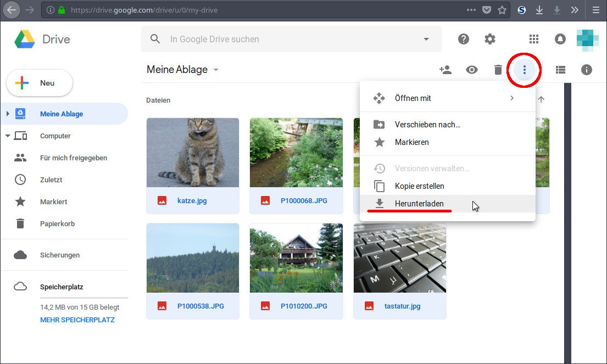Choose Herunterladen from context menu
The height and width of the screenshot is (364, 607).
420,203
